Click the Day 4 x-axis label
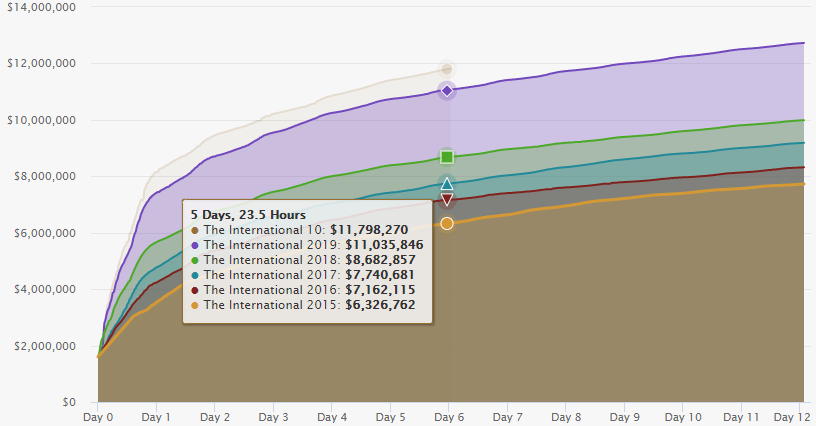Screen dimensions: 816x426 (x=332, y=417)
